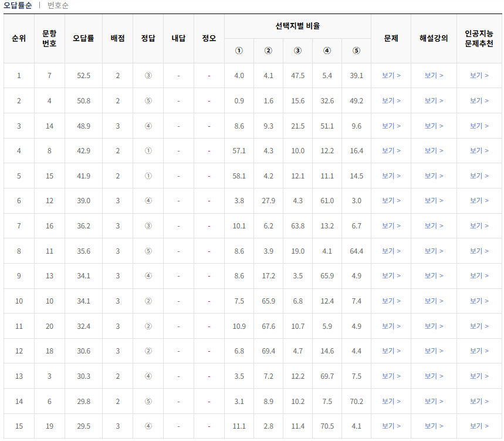Open 인공지능 문제추천 for question 11
Screen dimensions: 504x441
[479, 251]
